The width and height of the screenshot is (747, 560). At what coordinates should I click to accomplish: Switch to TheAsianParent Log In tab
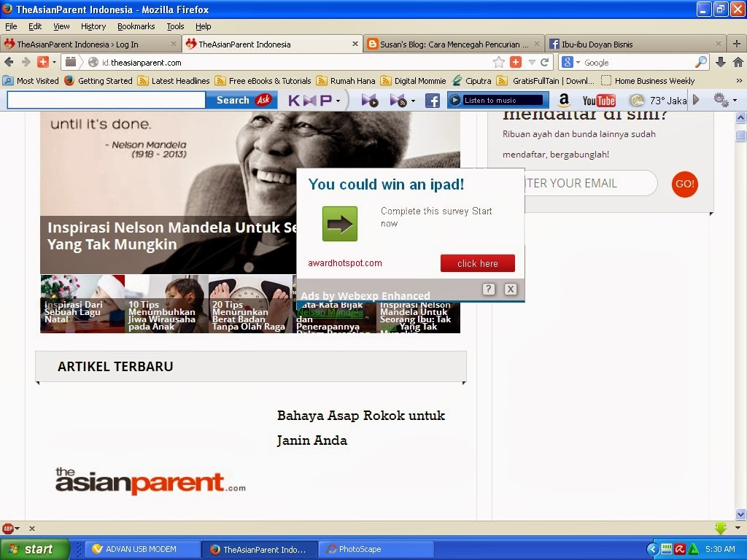[90, 44]
